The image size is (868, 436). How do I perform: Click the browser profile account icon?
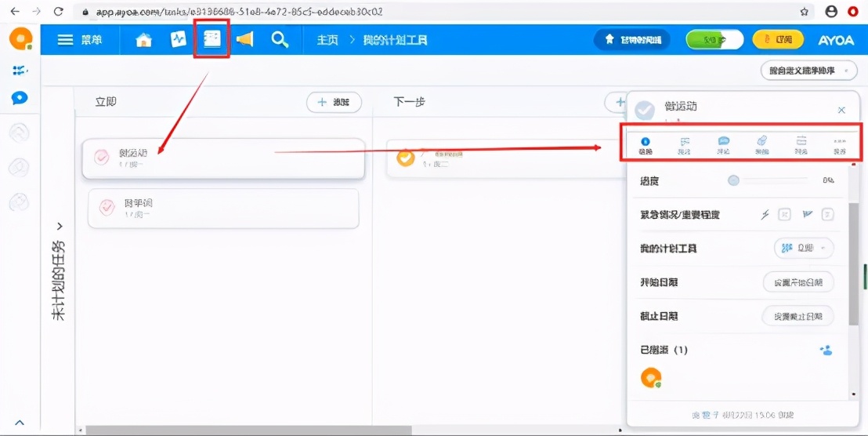(x=831, y=11)
